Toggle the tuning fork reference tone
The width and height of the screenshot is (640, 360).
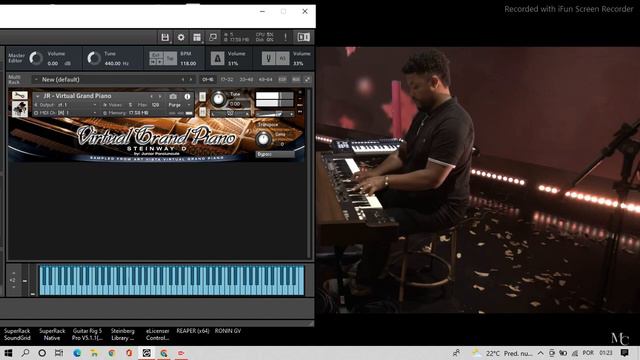click(x=268, y=58)
